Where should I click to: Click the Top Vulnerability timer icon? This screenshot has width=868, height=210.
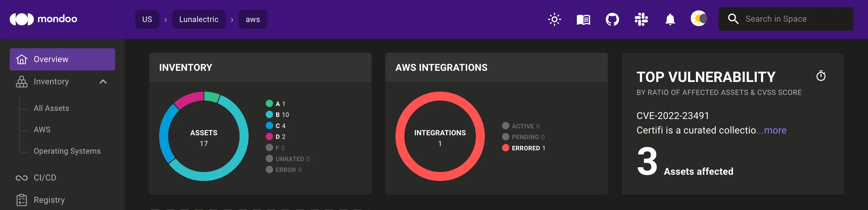point(821,76)
